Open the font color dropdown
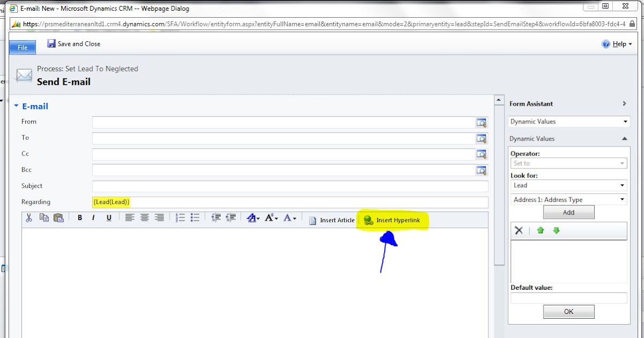Viewport: 644px width, 338px height. tap(290, 218)
